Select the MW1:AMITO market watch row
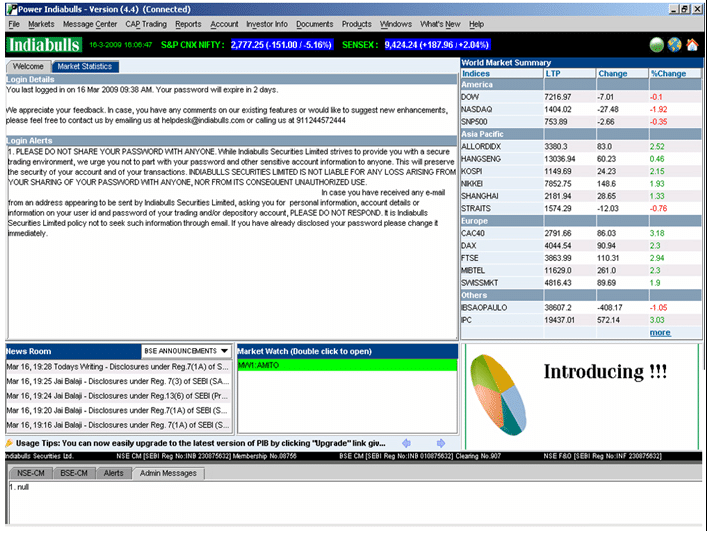707x540 pixels. 346,366
